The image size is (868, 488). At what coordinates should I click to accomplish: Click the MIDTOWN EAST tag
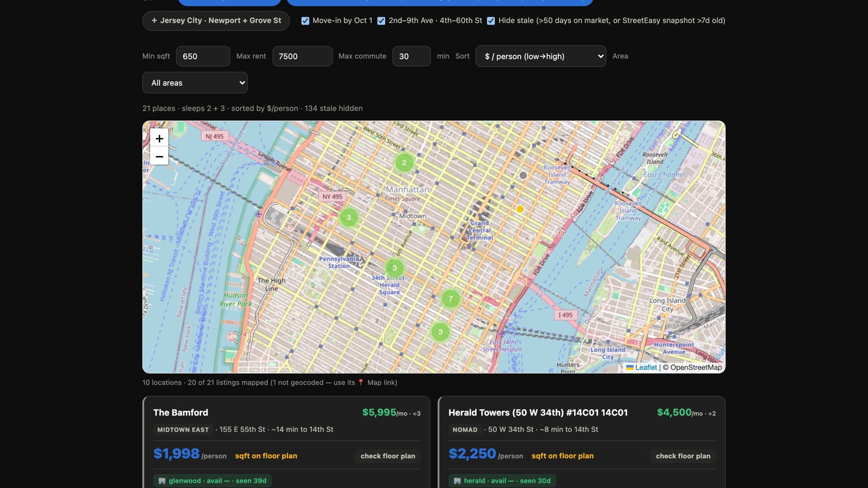(183, 429)
